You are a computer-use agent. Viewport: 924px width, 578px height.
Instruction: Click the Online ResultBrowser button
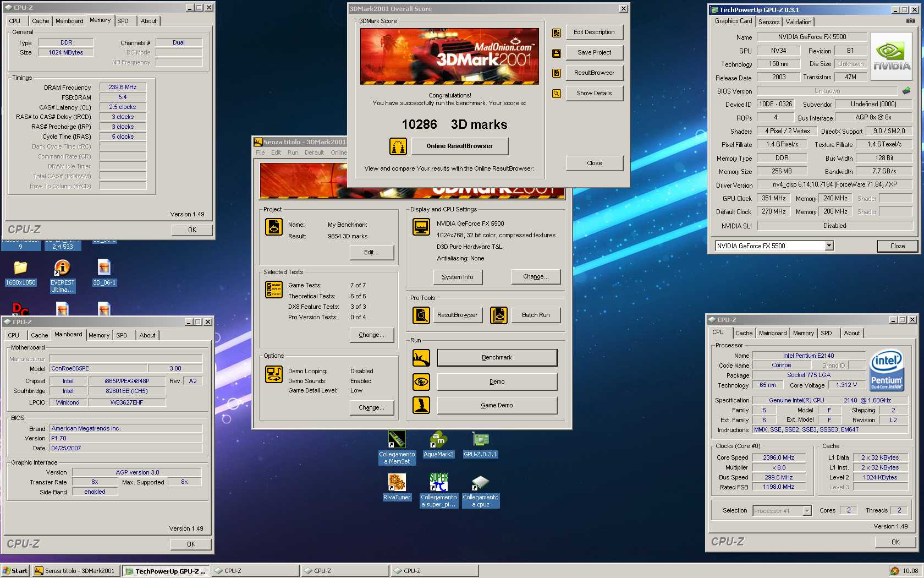(x=459, y=146)
